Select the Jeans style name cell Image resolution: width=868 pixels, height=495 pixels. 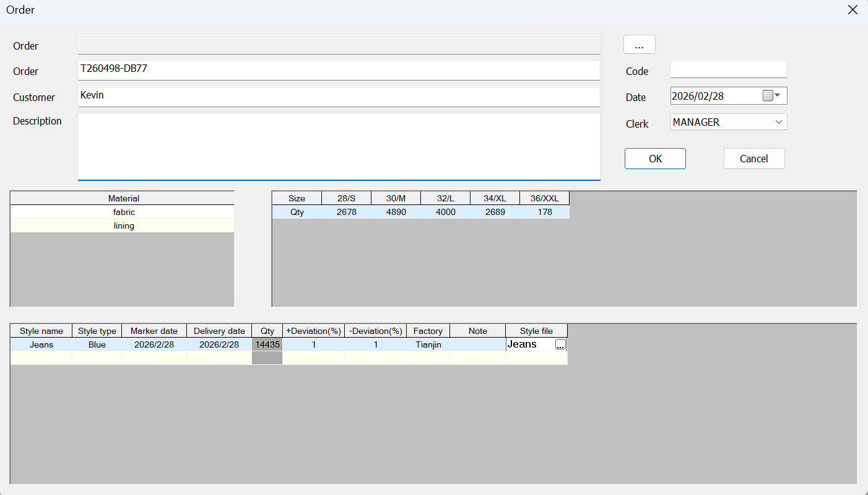(x=41, y=344)
